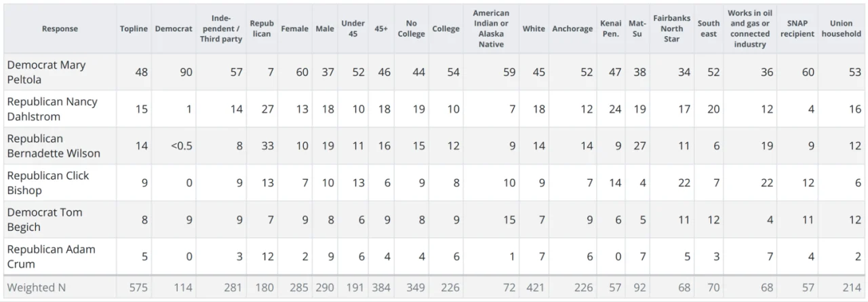The height and width of the screenshot is (302, 868).
Task: Select the American Indian or Alaska Native header
Action: [x=491, y=29]
